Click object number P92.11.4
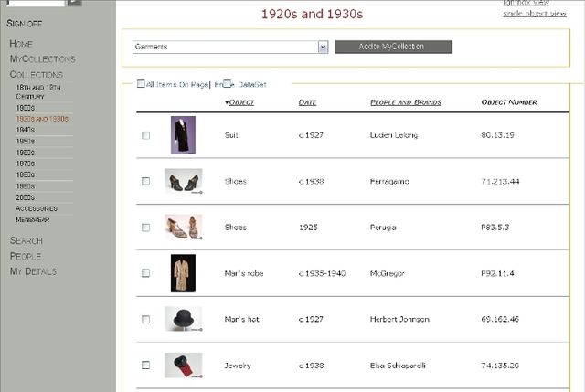The width and height of the screenshot is (585, 392). click(x=497, y=273)
